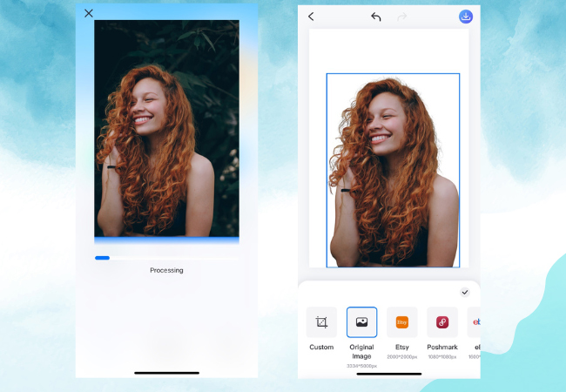Tap the back chevron in editor
Viewport: 566px width, 392px height.
[x=311, y=17]
